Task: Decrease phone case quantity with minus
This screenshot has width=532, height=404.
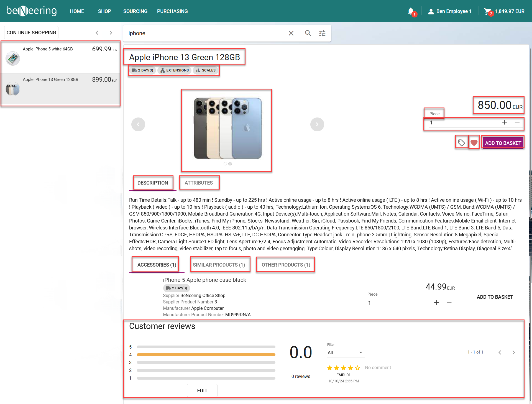Action: 449,303
